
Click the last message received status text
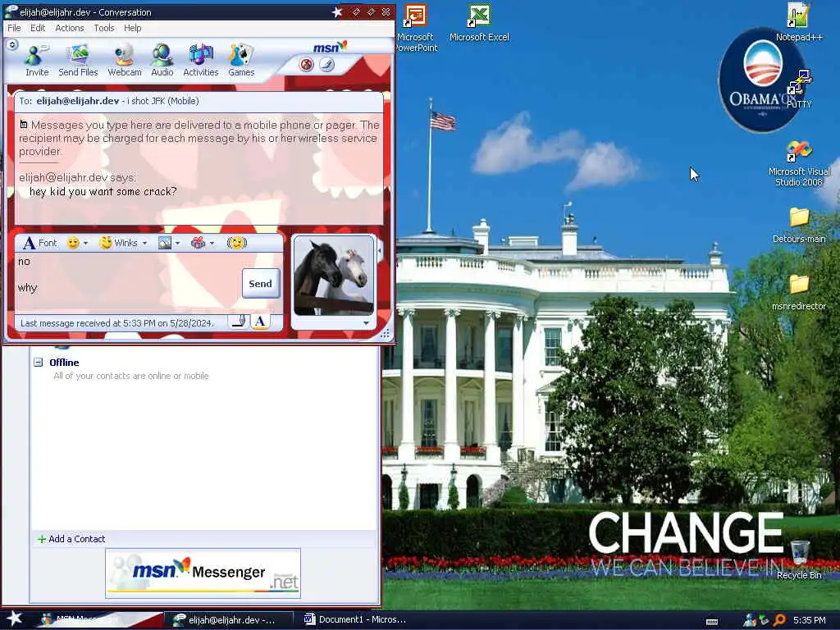click(x=116, y=323)
